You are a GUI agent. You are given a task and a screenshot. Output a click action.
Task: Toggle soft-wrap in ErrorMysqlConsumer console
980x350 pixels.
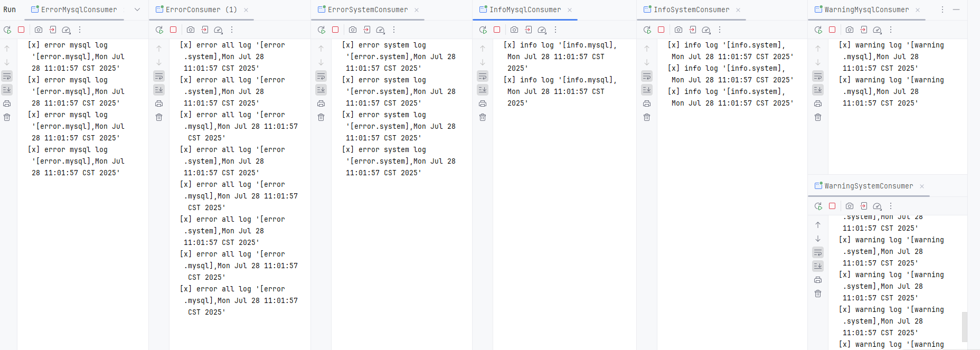pos(7,76)
